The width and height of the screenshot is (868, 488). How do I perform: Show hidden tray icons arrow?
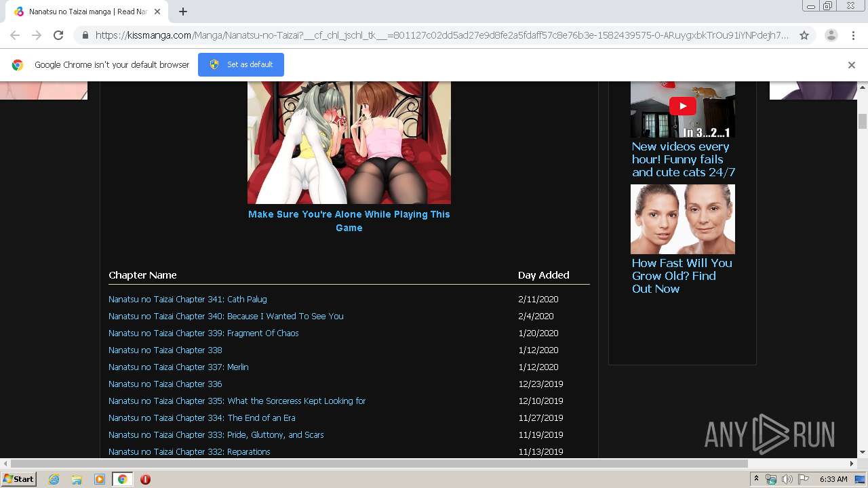click(x=757, y=479)
